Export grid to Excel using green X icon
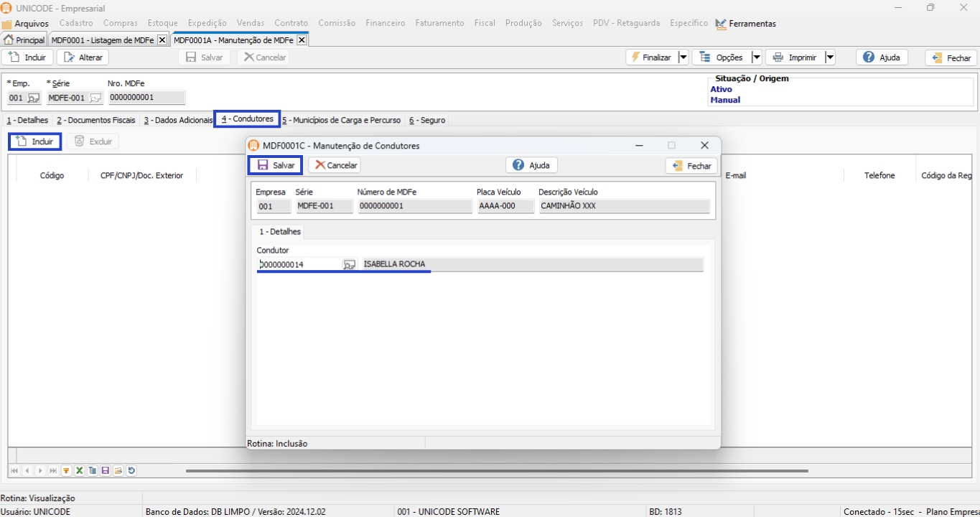This screenshot has height=517, width=980. tap(80, 471)
